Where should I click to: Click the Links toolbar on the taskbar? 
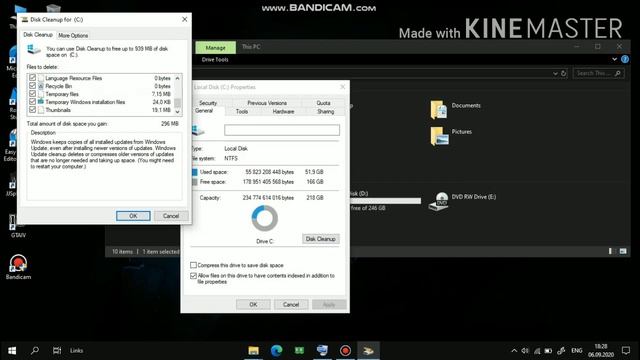[76, 351]
